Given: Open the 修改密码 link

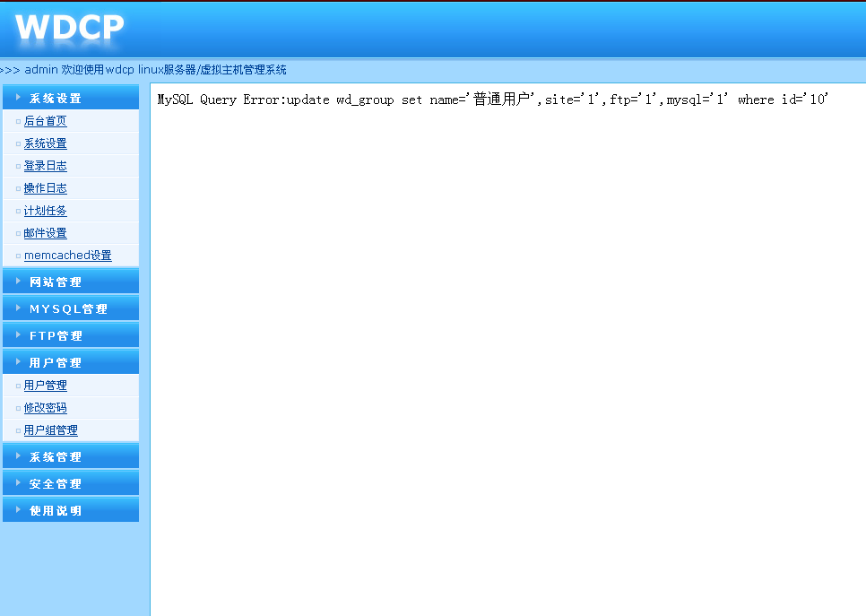Looking at the screenshot, I should (x=46, y=408).
